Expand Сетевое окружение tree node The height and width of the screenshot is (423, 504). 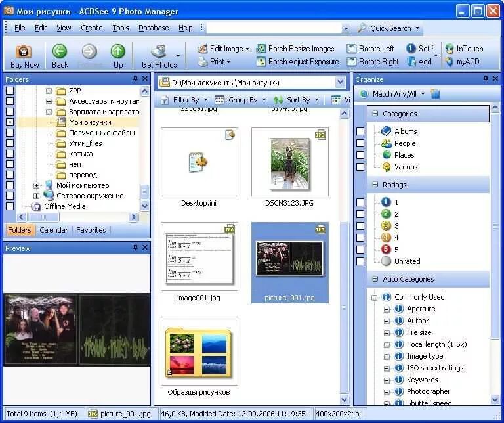pos(36,196)
